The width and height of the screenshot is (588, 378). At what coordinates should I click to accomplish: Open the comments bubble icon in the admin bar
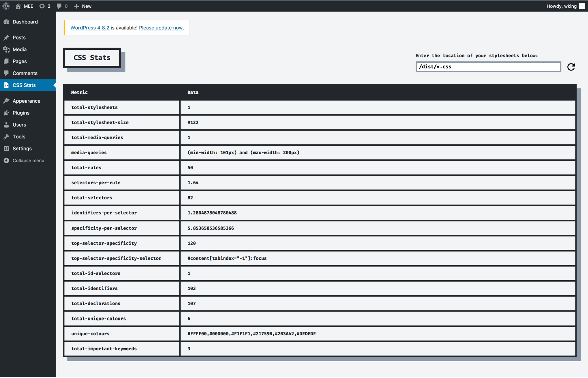pyautogui.click(x=59, y=6)
